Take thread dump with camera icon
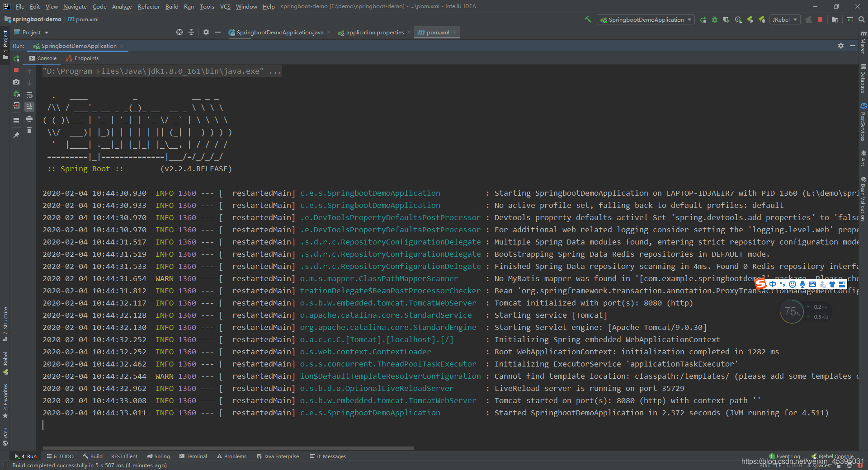Image resolution: width=868 pixels, height=470 pixels. click(16, 82)
